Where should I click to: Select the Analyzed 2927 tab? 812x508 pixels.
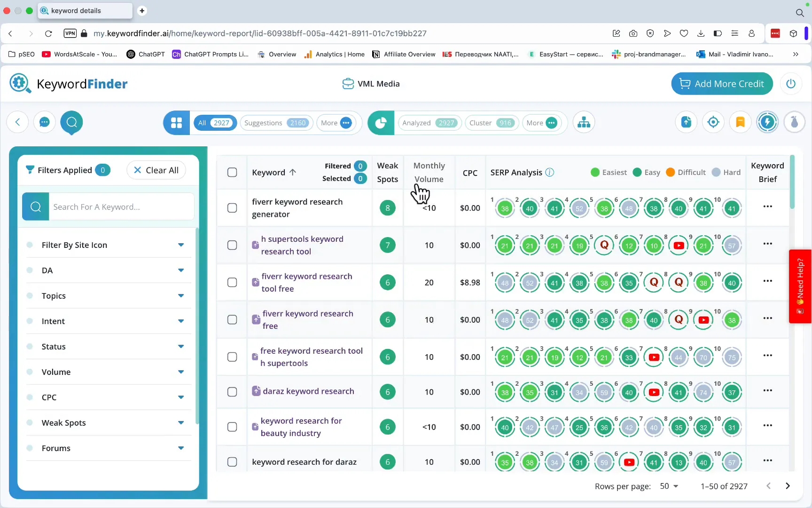point(429,123)
